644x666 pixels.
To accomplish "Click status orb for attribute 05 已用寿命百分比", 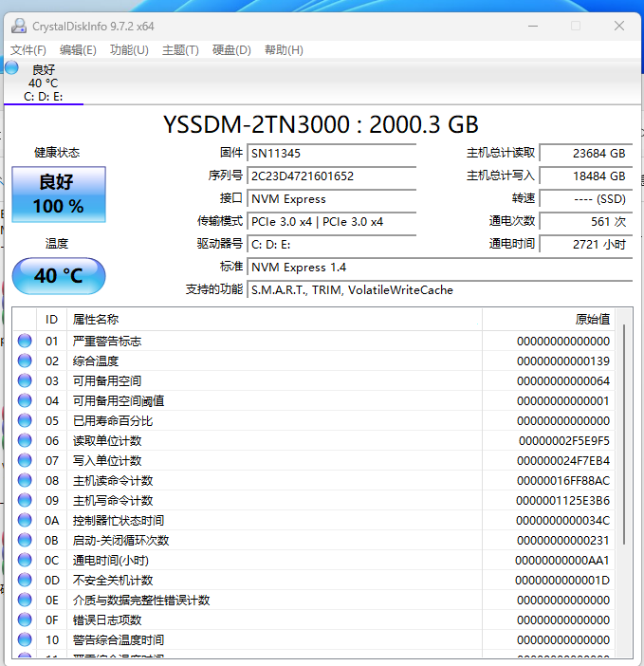I will 25,420.
